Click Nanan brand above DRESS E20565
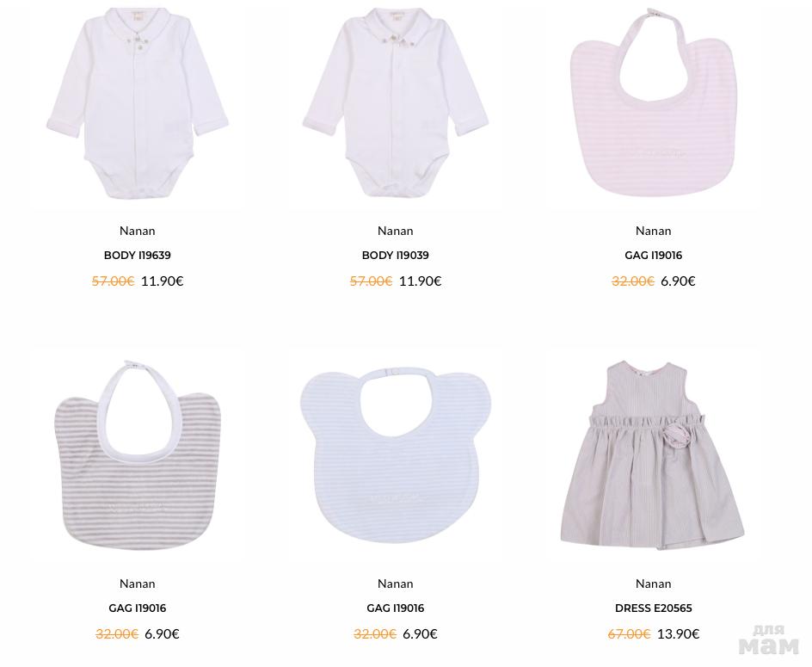Image resolution: width=812 pixels, height=667 pixels. point(653,584)
